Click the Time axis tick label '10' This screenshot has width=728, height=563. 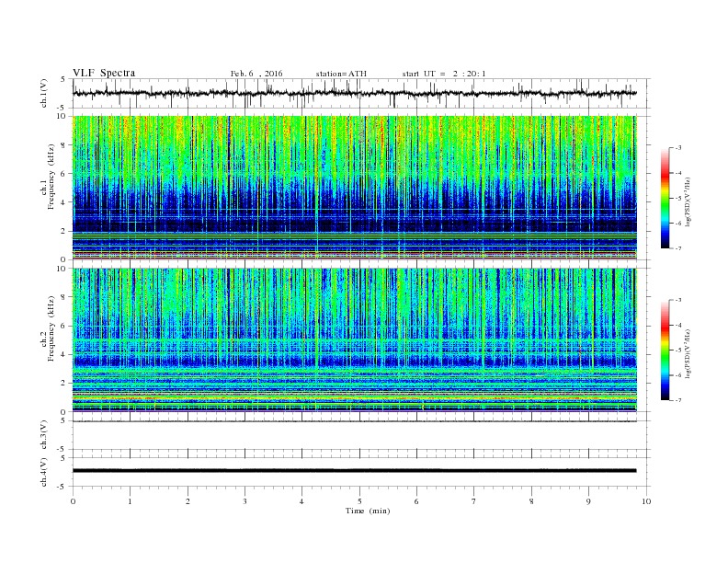[x=646, y=501]
